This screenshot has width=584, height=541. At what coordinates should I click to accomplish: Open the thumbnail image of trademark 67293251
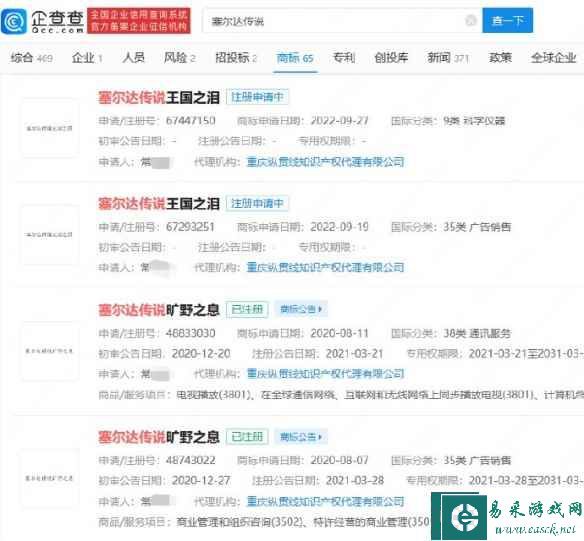[50, 235]
